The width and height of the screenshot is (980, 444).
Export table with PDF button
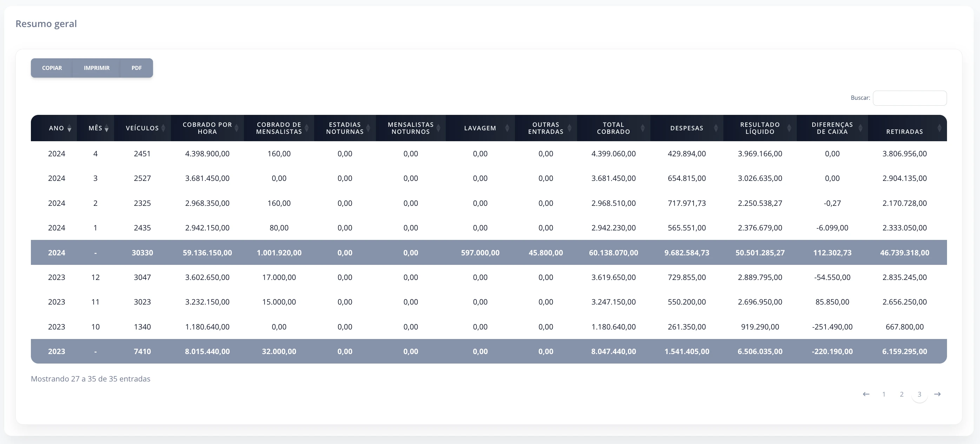pyautogui.click(x=137, y=68)
